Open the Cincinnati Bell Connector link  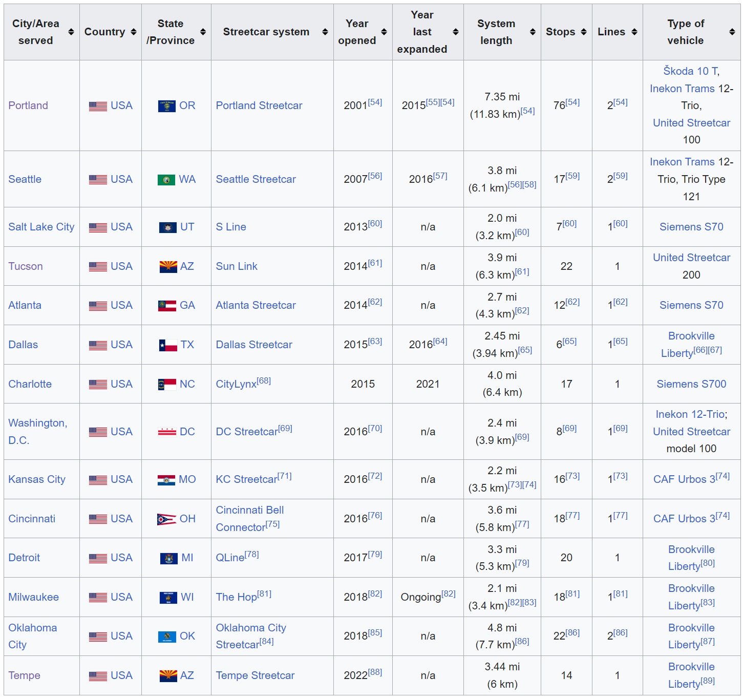pyautogui.click(x=249, y=519)
